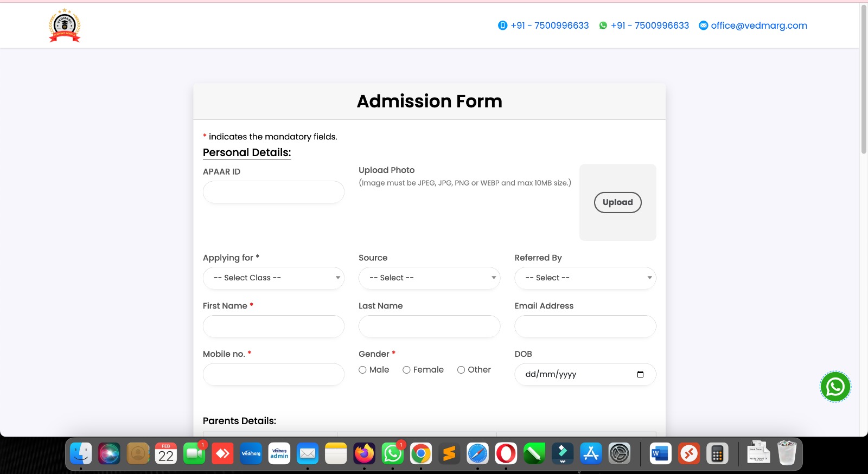Click the Upload Photo label
868x474 pixels.
[x=386, y=170]
